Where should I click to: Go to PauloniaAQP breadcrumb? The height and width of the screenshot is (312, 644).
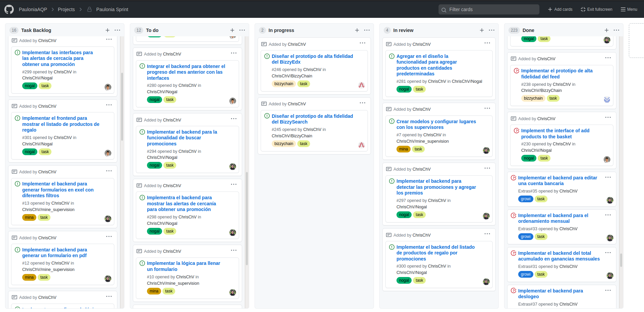point(33,9)
